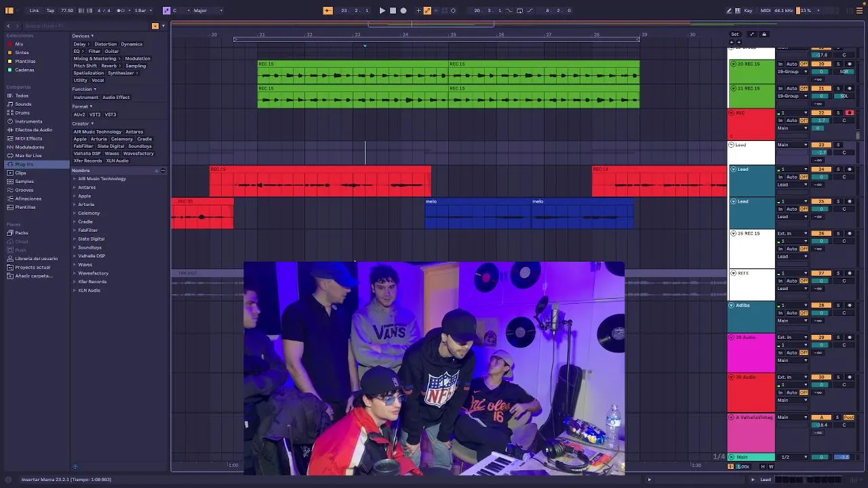Toggle the browser filter icon beside search
This screenshot has height=488, width=868.
tap(155, 26)
